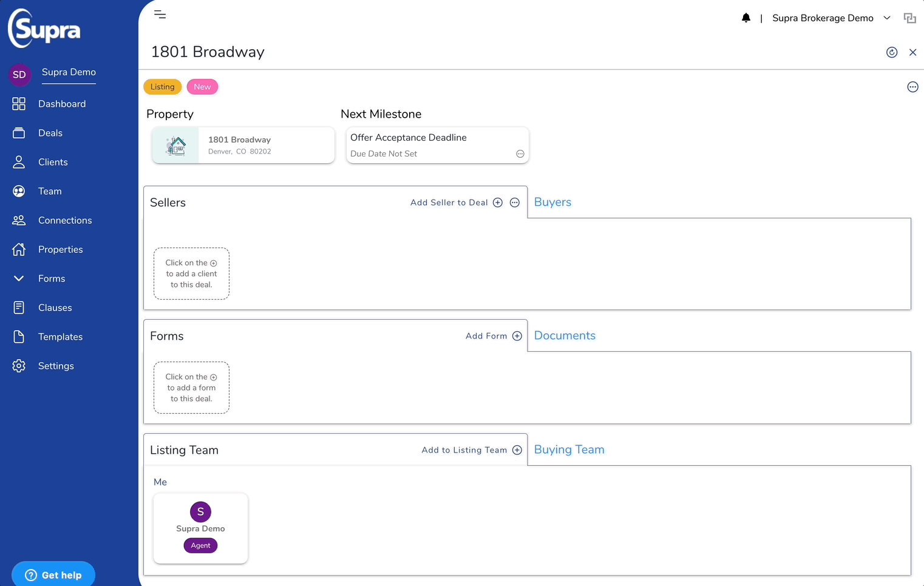The width and height of the screenshot is (924, 586).
Task: Open the Offer Acceptance Deadline options
Action: click(520, 153)
